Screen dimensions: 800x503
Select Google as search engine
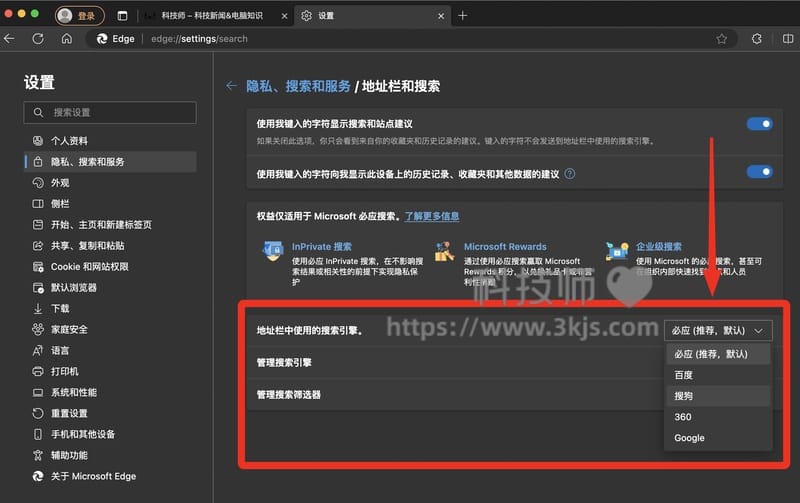[718, 438]
